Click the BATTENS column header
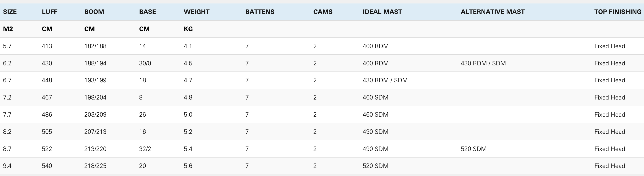 [260, 12]
